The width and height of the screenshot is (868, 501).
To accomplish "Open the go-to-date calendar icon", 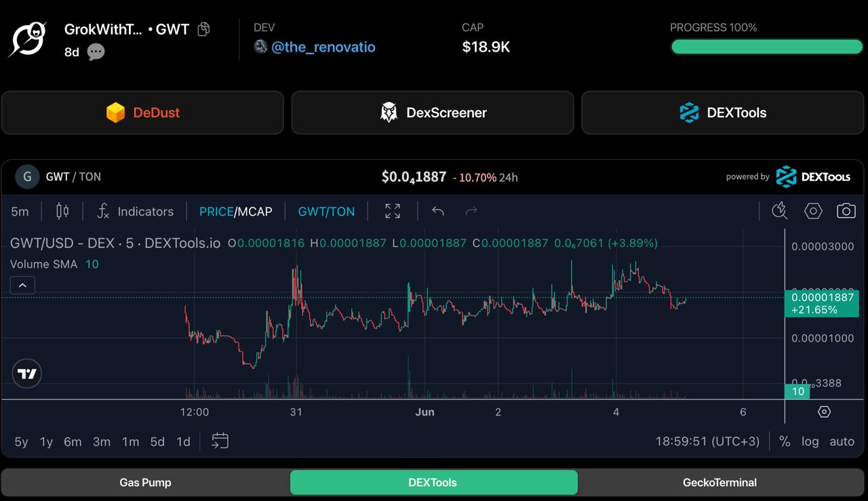I will pyautogui.click(x=220, y=441).
